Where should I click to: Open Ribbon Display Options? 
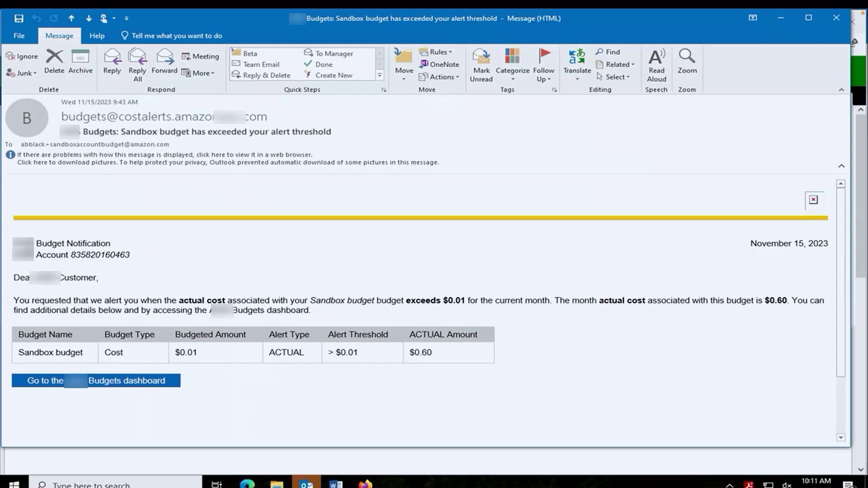[753, 18]
